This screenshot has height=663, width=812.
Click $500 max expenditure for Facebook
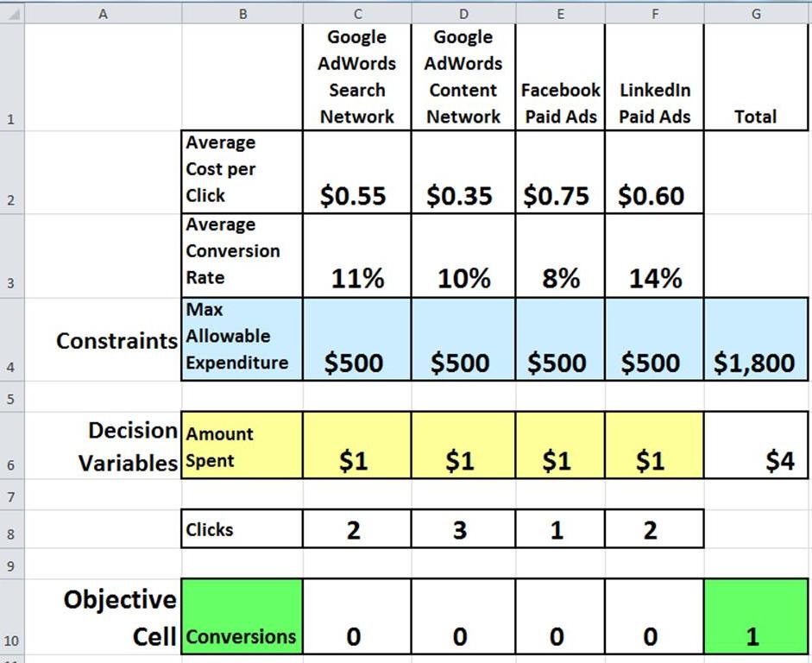[x=560, y=340]
